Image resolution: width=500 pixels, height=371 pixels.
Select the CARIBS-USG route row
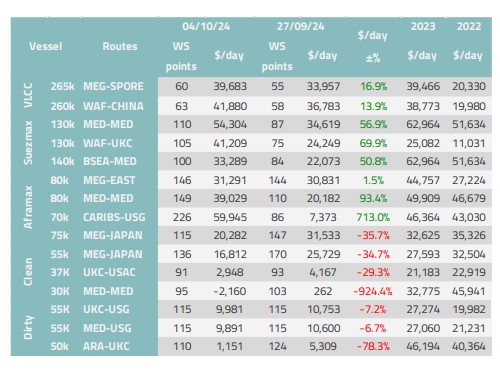tap(251, 217)
